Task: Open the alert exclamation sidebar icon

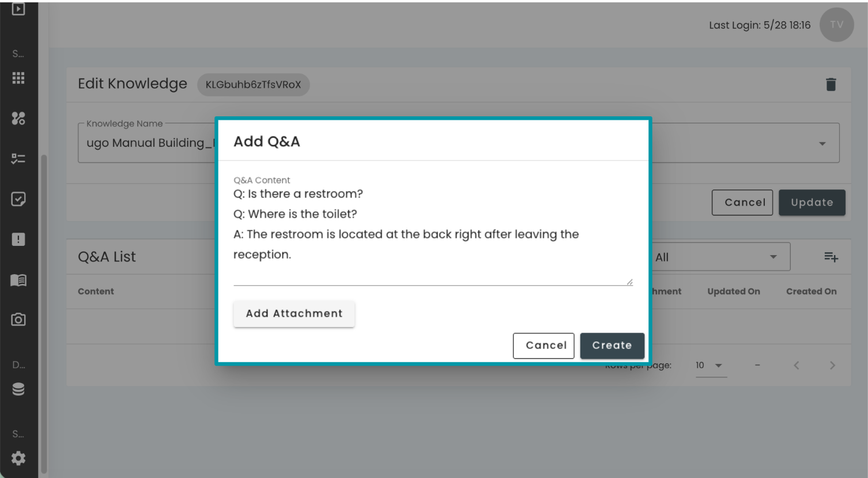Action: tap(18, 240)
